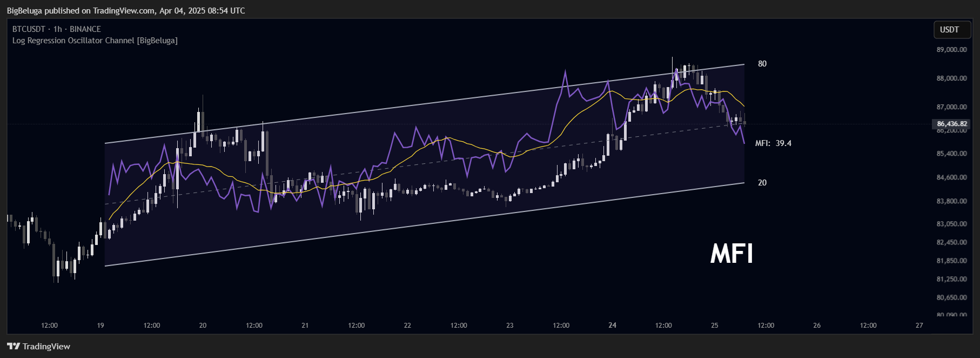Click date label 23 on time axis

(x=510, y=326)
